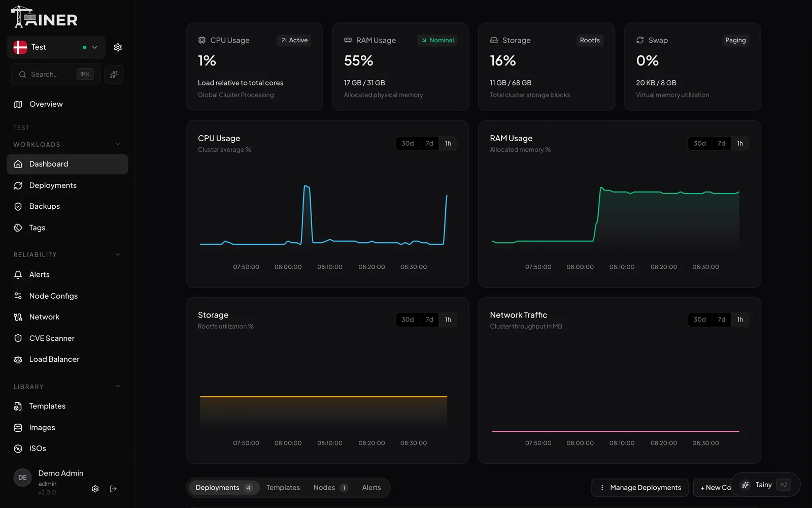
Task: Set Storage chart to 30d
Action: (408, 320)
